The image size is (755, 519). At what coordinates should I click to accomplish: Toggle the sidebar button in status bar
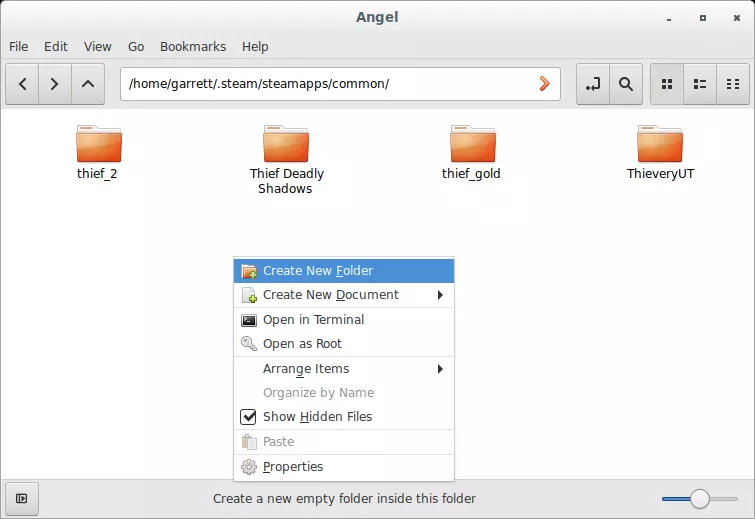tap(22, 498)
